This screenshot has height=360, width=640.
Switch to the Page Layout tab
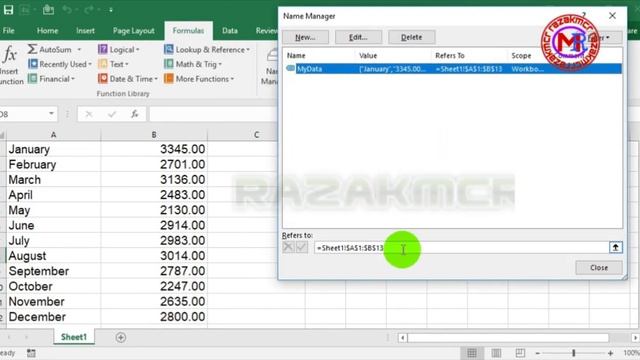coord(133,31)
